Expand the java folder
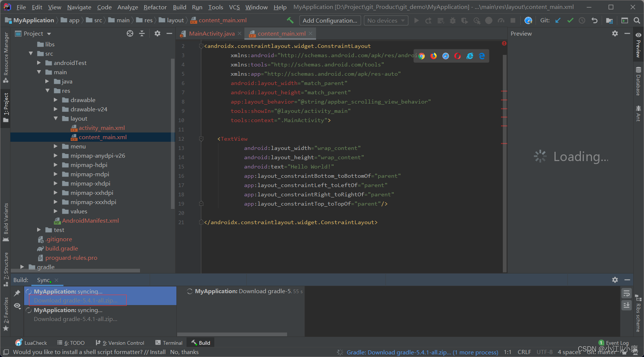The width and height of the screenshot is (644, 357). (x=47, y=81)
